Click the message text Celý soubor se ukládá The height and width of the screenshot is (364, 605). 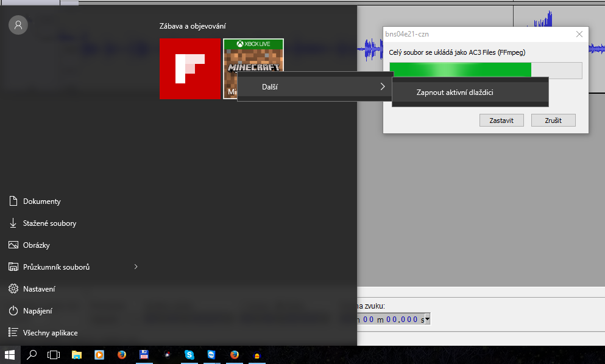(x=457, y=52)
